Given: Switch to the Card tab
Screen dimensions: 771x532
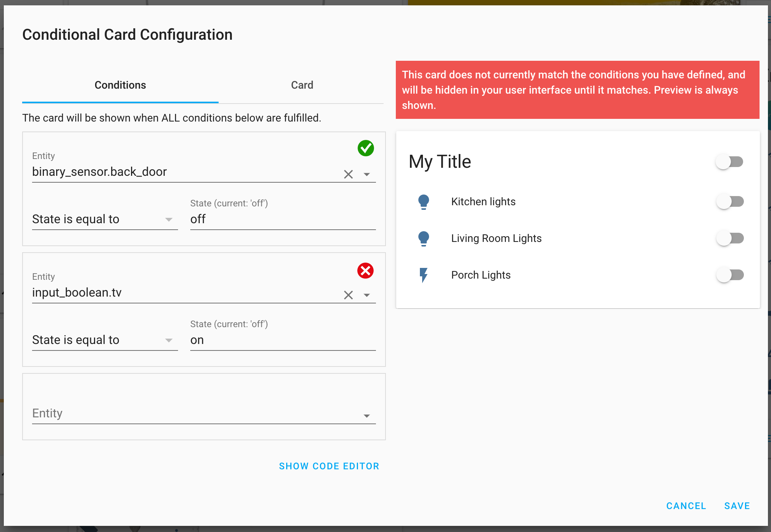Looking at the screenshot, I should coord(302,85).
